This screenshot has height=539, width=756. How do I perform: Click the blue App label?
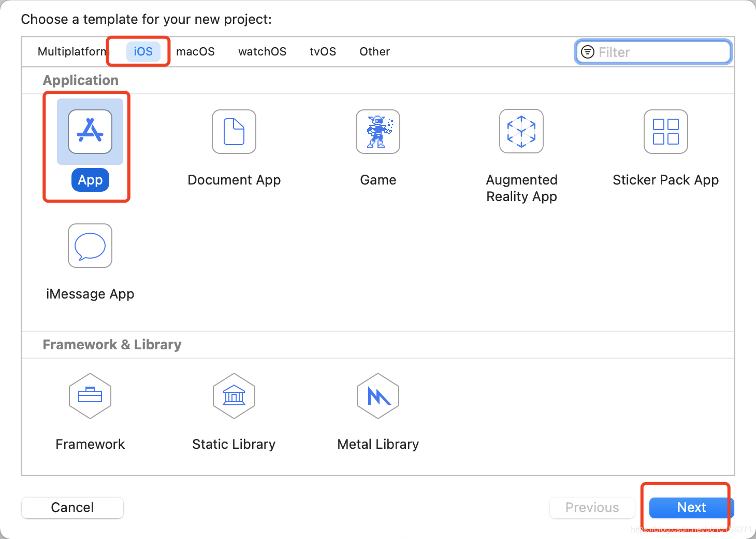click(x=90, y=180)
